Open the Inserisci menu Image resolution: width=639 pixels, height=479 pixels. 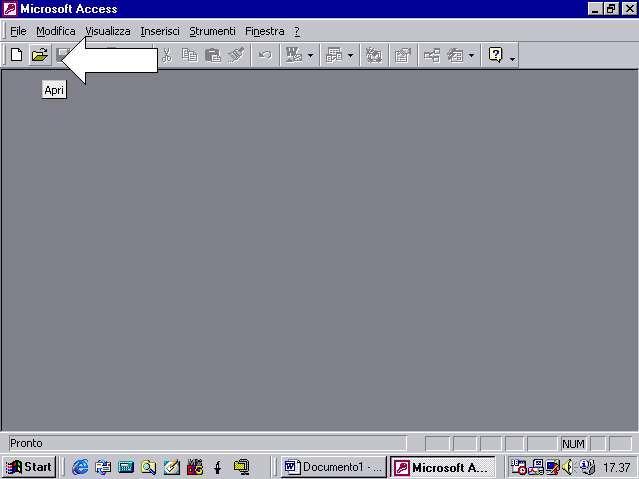click(x=160, y=31)
